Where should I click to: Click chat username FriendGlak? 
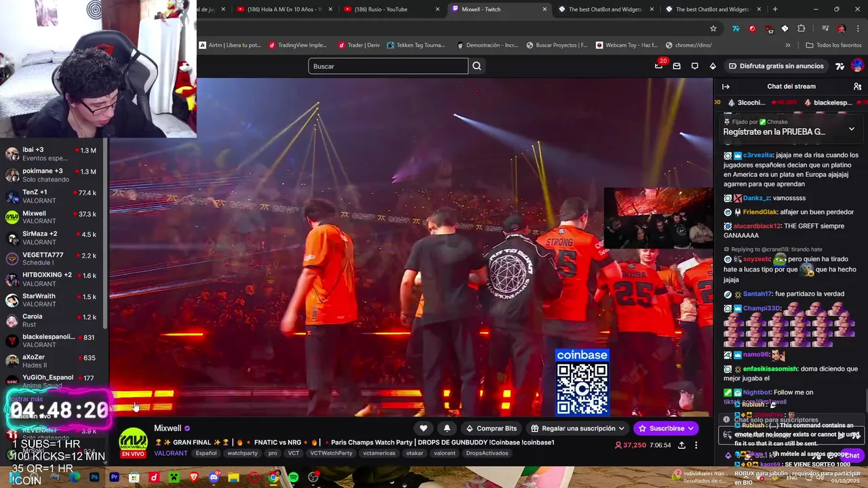click(x=760, y=212)
